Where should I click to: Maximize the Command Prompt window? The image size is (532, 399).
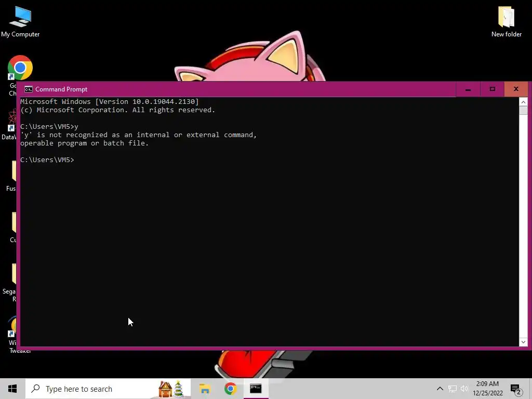[493, 89]
